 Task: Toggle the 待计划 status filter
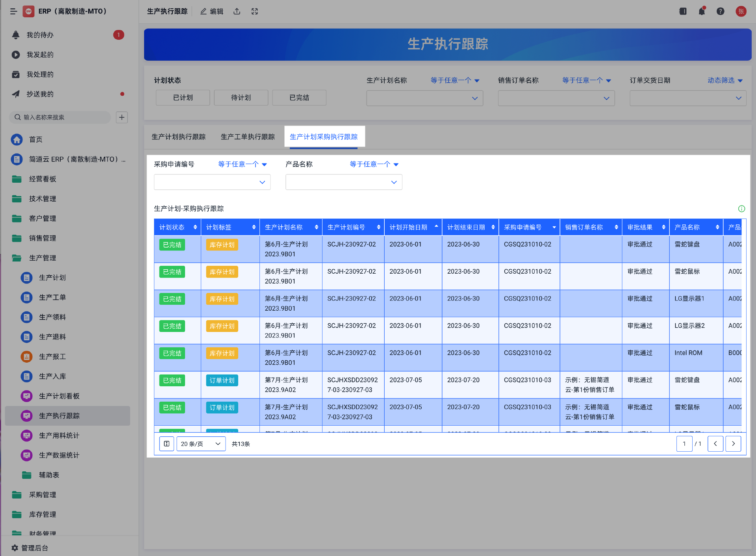coord(241,98)
